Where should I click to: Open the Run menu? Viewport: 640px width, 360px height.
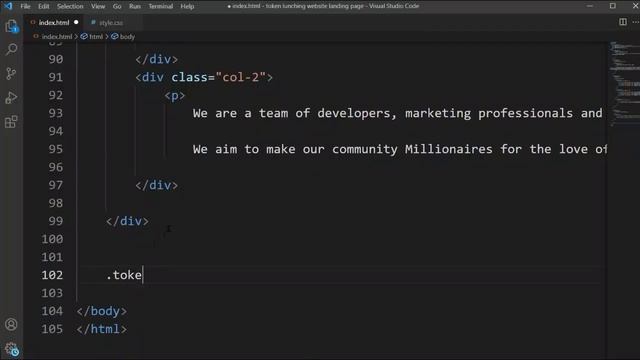point(135,6)
